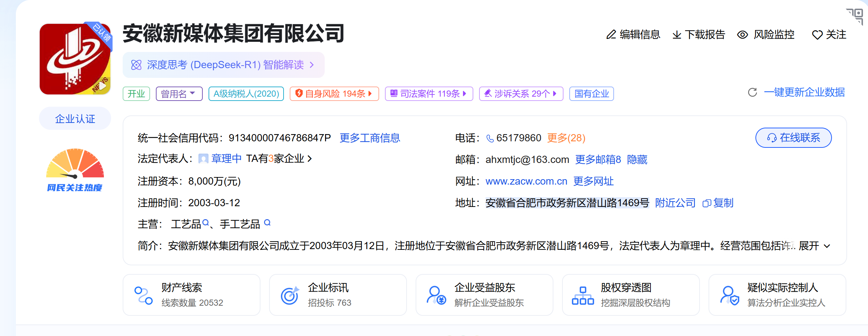Viewport: 868px width, 336px height.
Task: Click the company logo thumbnail
Action: click(75, 59)
